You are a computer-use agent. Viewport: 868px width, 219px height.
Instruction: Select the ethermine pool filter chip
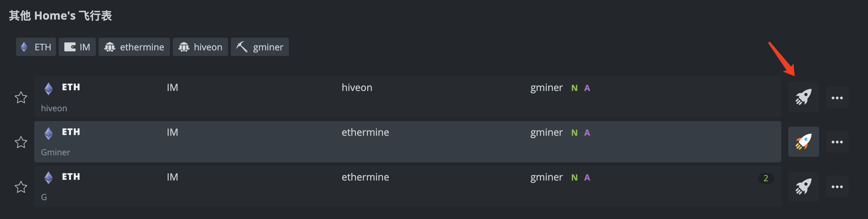134,47
